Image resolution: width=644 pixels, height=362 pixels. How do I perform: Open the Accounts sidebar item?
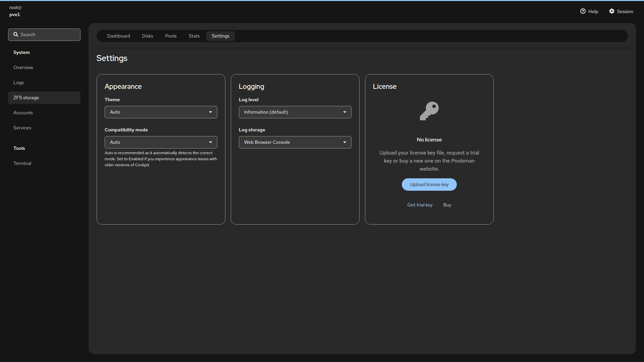pos(23,113)
